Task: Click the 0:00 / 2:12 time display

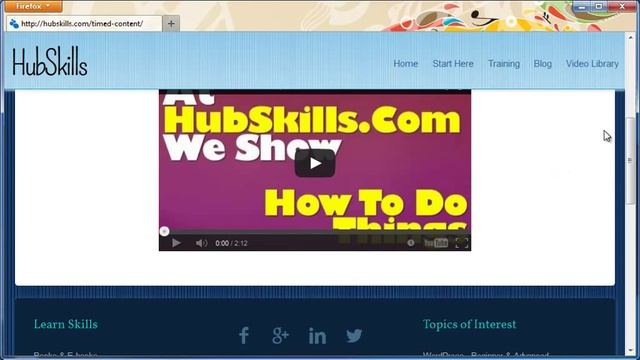Action: pyautogui.click(x=231, y=243)
